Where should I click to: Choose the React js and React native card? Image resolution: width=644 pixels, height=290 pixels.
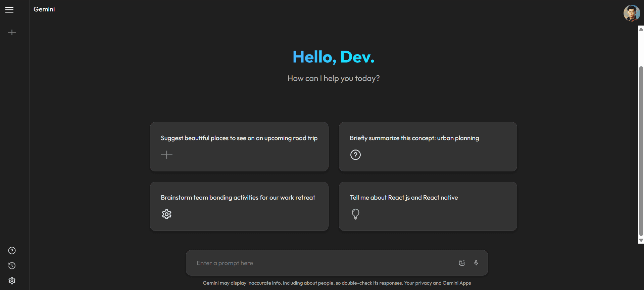tap(428, 206)
